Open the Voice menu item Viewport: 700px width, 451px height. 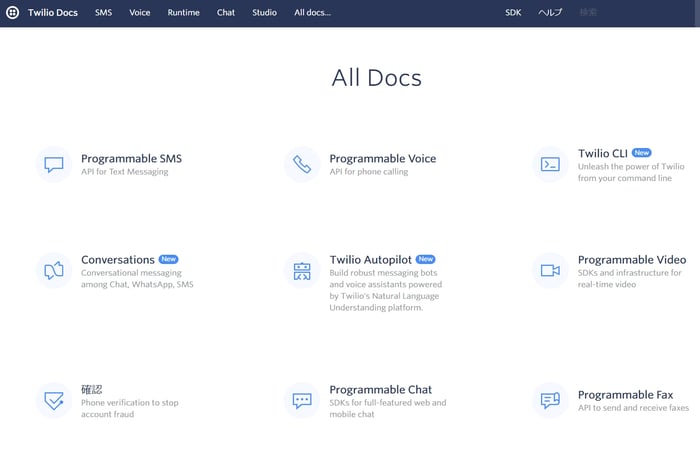[140, 13]
